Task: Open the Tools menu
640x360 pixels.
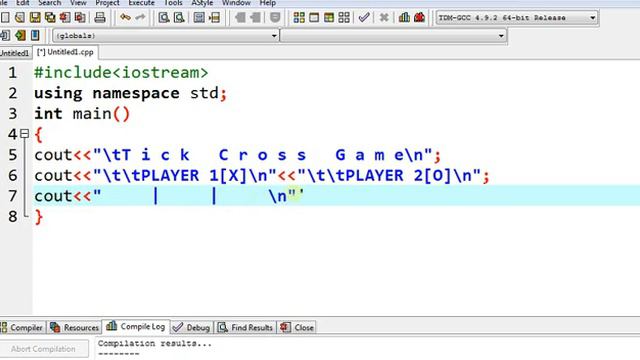Action: 173,3
